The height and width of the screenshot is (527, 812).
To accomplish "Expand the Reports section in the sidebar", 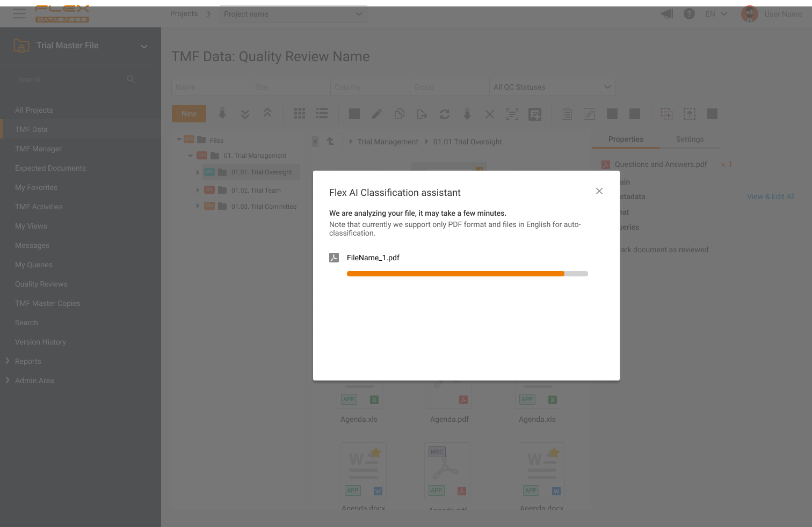I will pyautogui.click(x=8, y=361).
